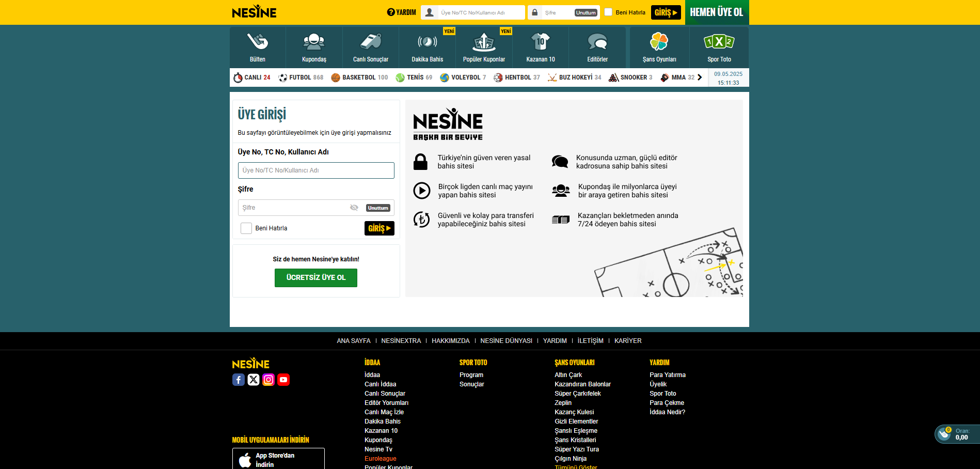Click login form GİRİŞ button
The height and width of the screenshot is (469, 980).
click(x=380, y=228)
